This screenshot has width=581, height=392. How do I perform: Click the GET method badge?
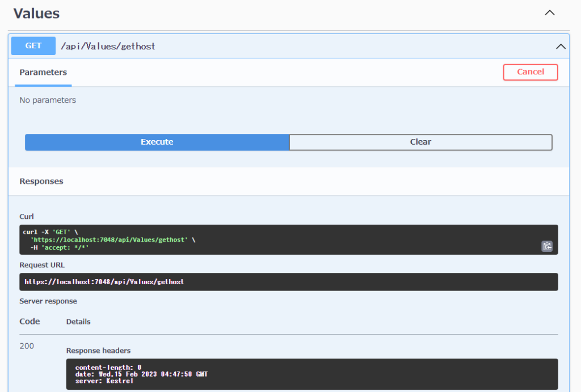(33, 46)
